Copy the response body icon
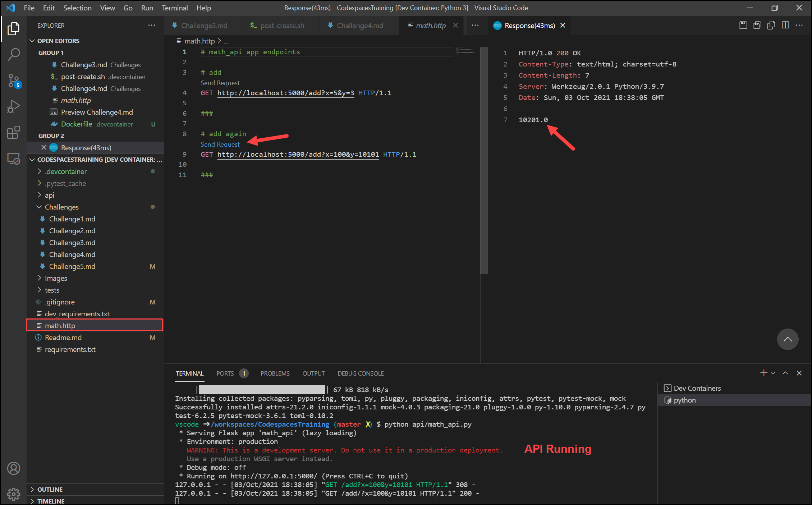Image resolution: width=812 pixels, height=505 pixels. 771,25
